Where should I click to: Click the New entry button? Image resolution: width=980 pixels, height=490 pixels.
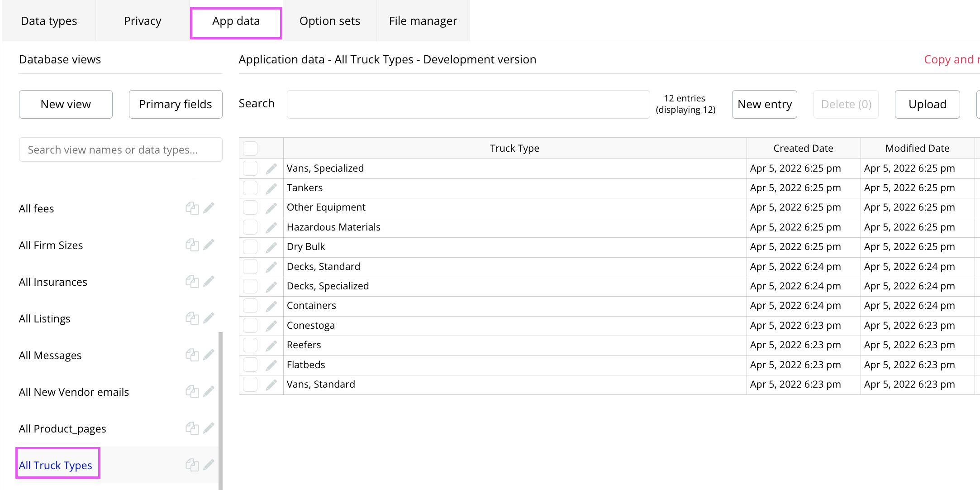coord(764,104)
